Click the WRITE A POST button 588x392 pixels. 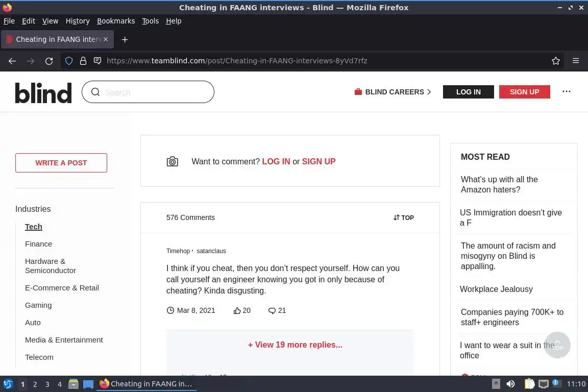pyautogui.click(x=61, y=163)
